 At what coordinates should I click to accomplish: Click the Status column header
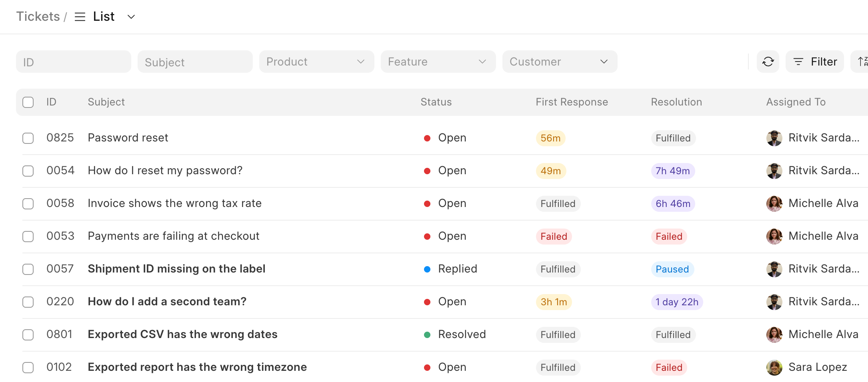tap(436, 102)
